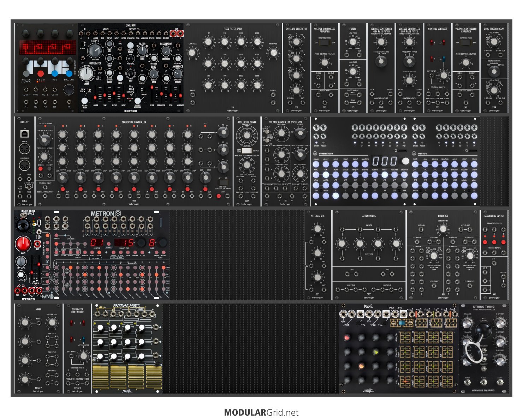Adjust the HIGH PASS knob on Fixed Filter Bank
The height and width of the screenshot is (420, 523).
pos(273,53)
